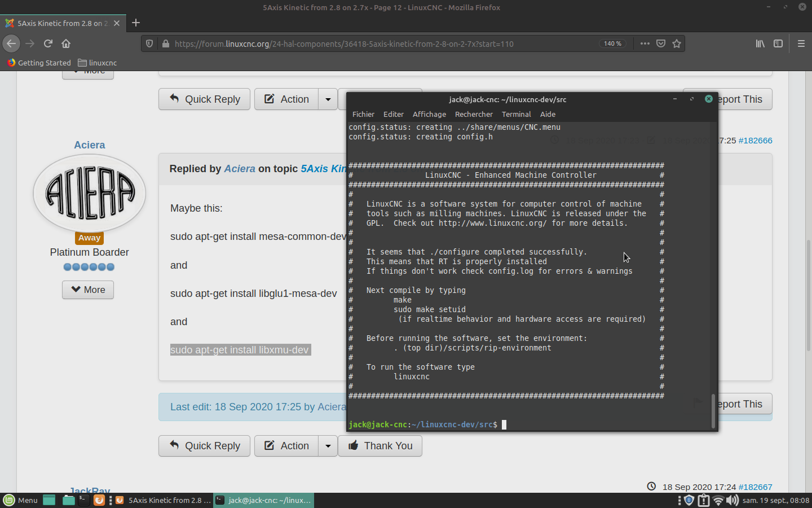The width and height of the screenshot is (812, 508).
Task: Click top Quick Reply button
Action: (204, 99)
